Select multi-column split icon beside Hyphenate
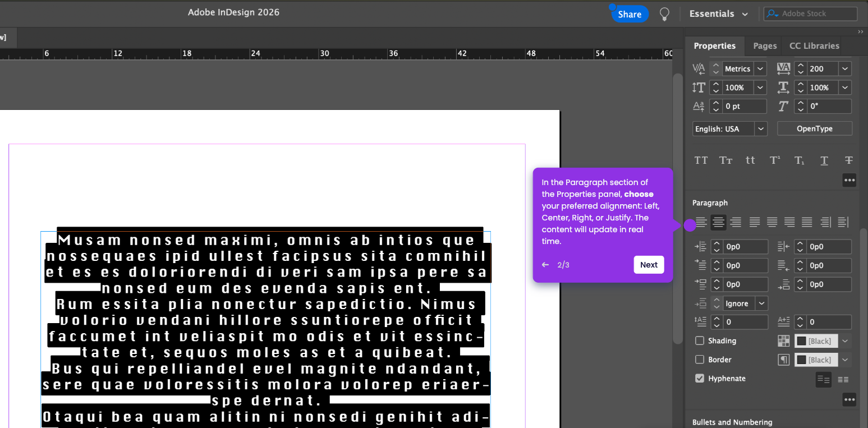 (843, 379)
